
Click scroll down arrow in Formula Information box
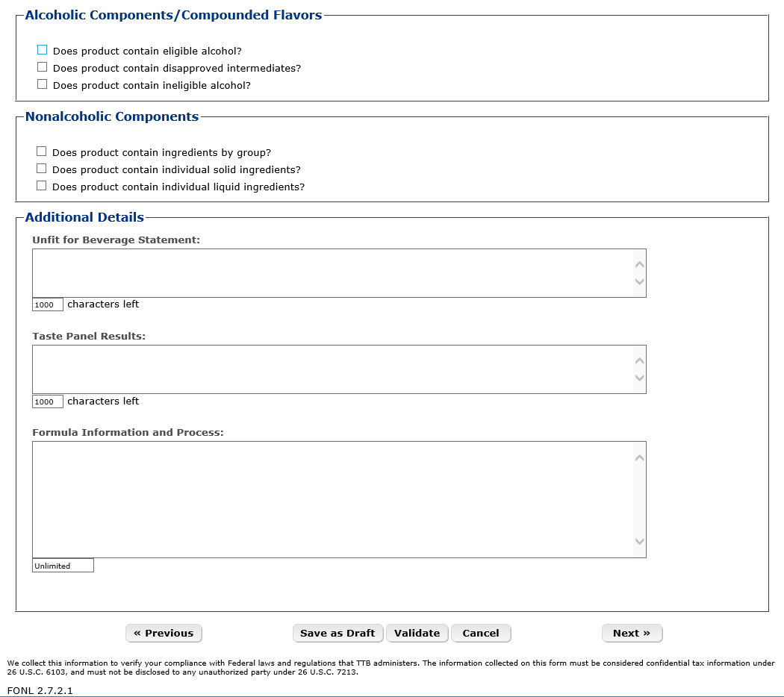(639, 541)
